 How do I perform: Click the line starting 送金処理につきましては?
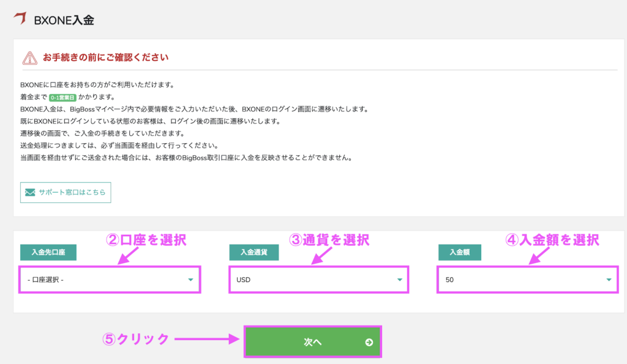coord(119,146)
